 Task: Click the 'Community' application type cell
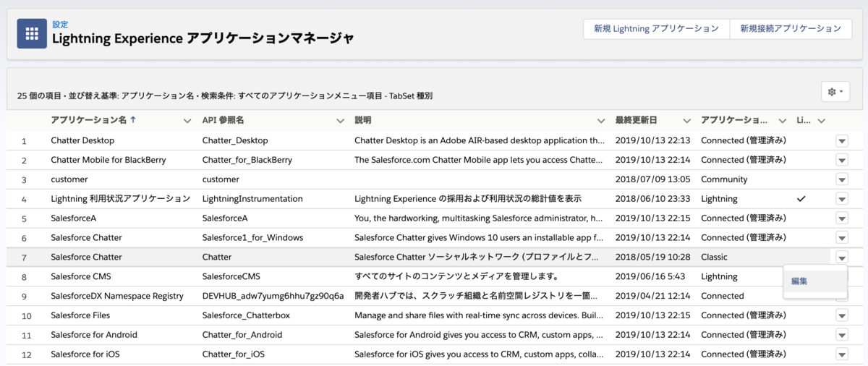coord(725,179)
